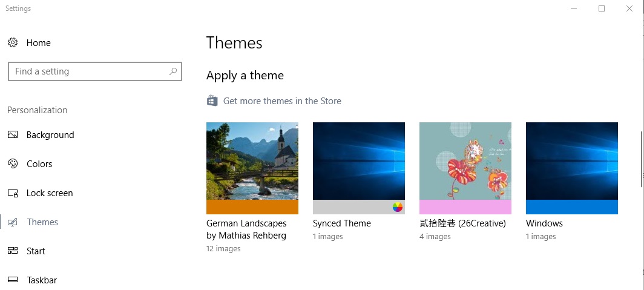Click the Start tiles icon
Viewport: 644px width, 290px height.
[13, 251]
